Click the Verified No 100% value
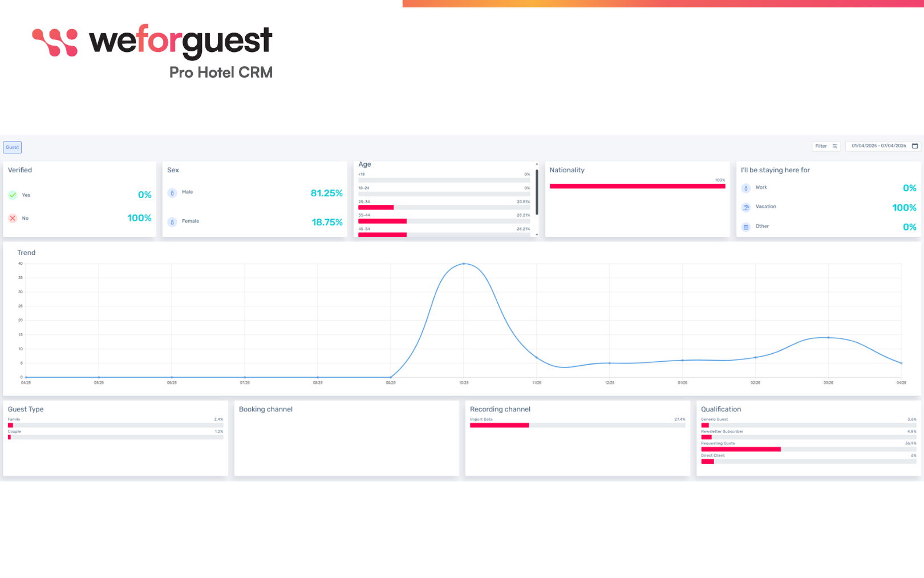The width and height of the screenshot is (924, 578). tap(139, 218)
